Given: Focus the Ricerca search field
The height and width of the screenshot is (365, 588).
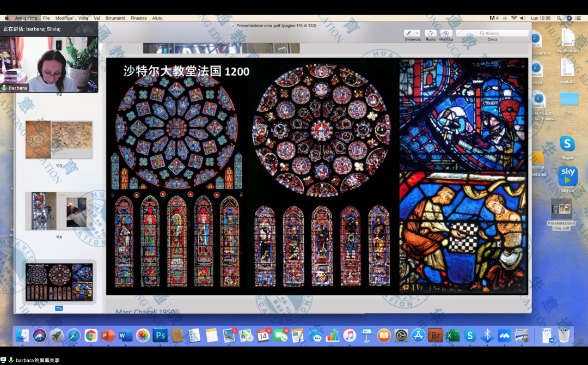Looking at the screenshot, I should pos(492,33).
